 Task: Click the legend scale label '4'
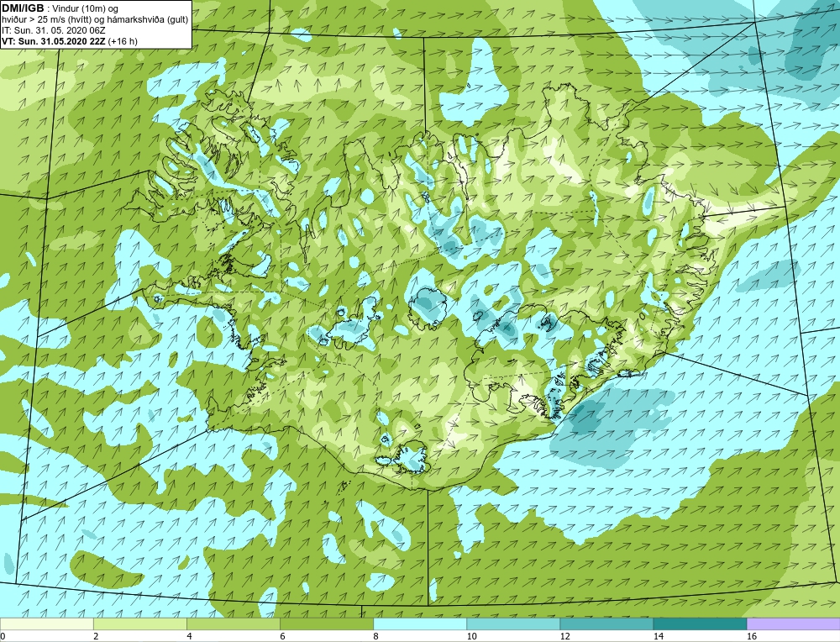tap(190, 636)
